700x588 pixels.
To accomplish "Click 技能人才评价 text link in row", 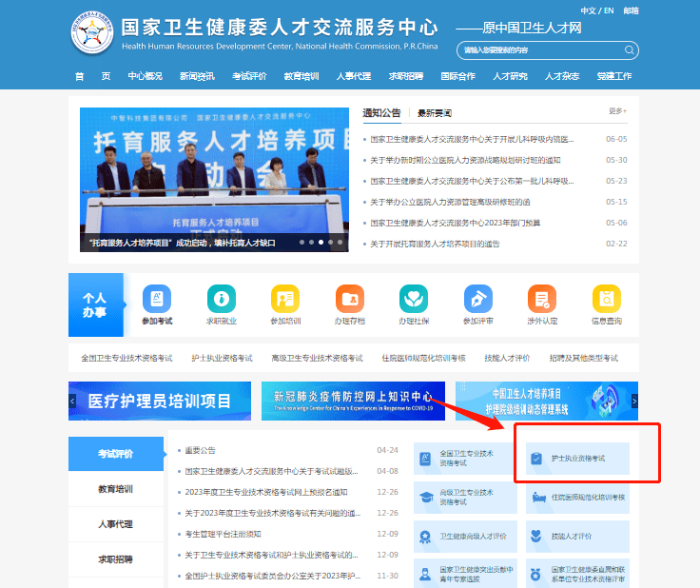I will pyautogui.click(x=507, y=358).
